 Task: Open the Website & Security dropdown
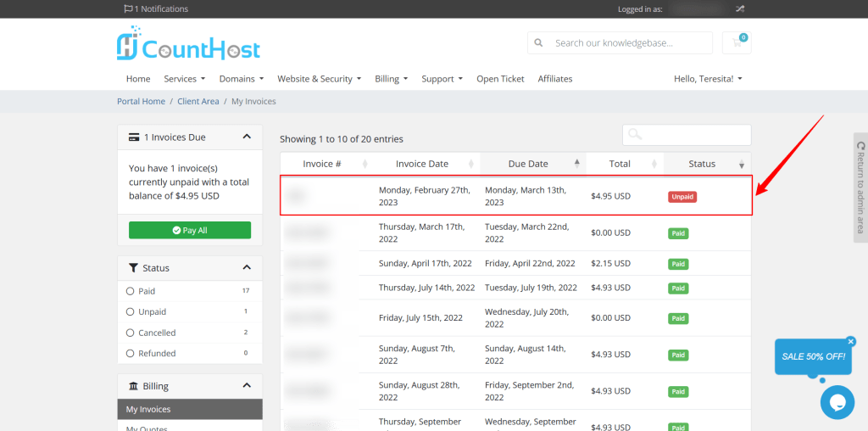[320, 79]
